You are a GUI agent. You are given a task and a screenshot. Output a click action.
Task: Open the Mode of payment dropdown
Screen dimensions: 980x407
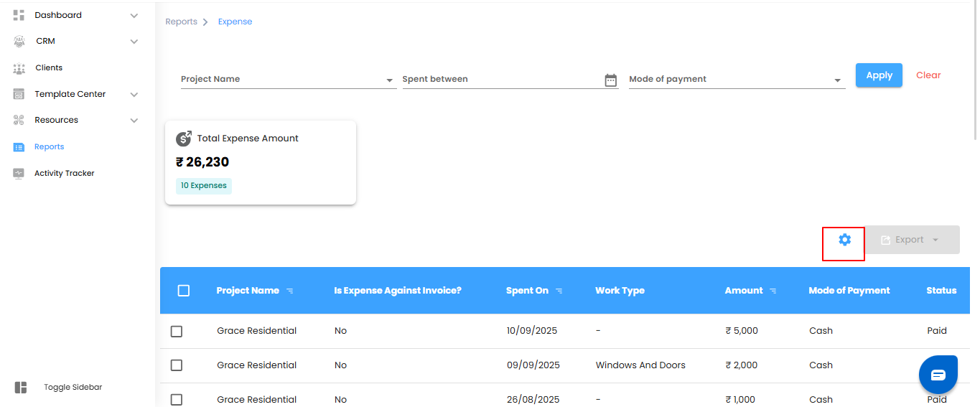[837, 80]
